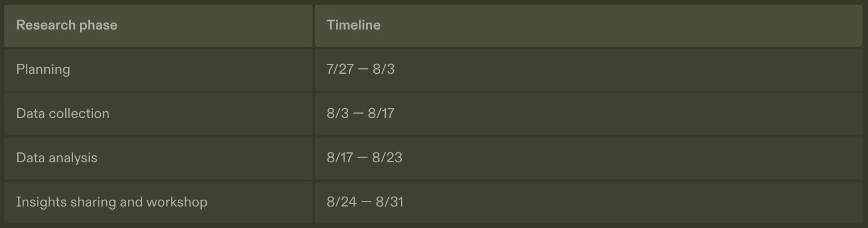The height and width of the screenshot is (228, 868).
Task: Click the 8/23 end date of Data analysis
Action: coord(387,157)
